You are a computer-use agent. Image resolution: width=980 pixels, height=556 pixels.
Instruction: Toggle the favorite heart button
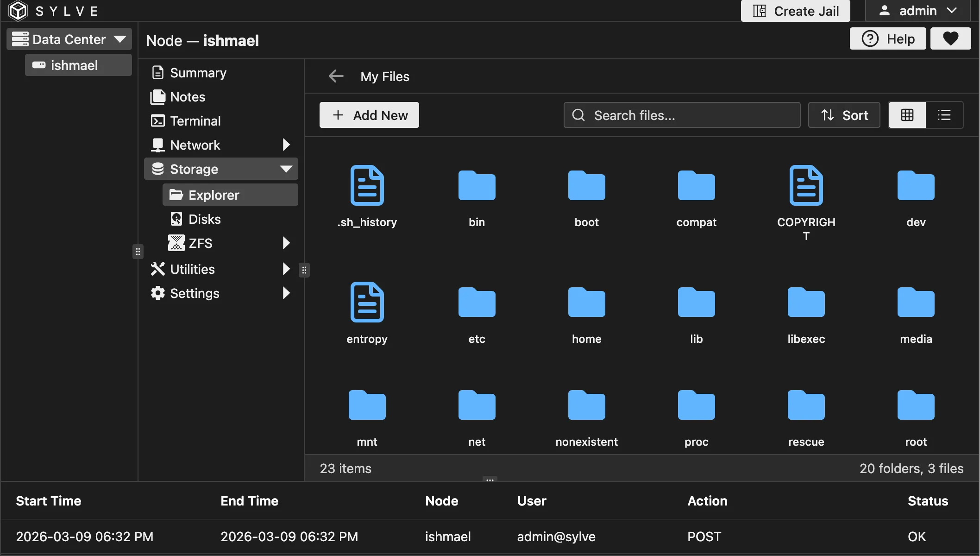(950, 38)
